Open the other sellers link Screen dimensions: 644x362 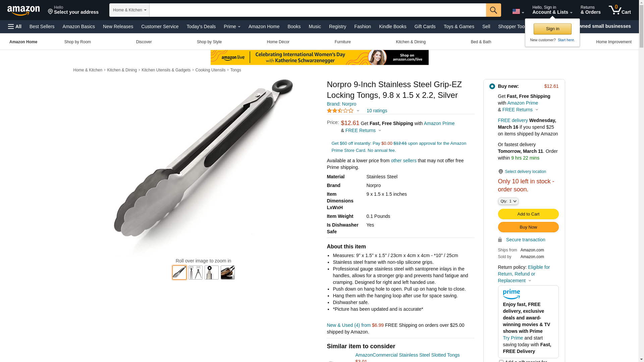(404, 161)
